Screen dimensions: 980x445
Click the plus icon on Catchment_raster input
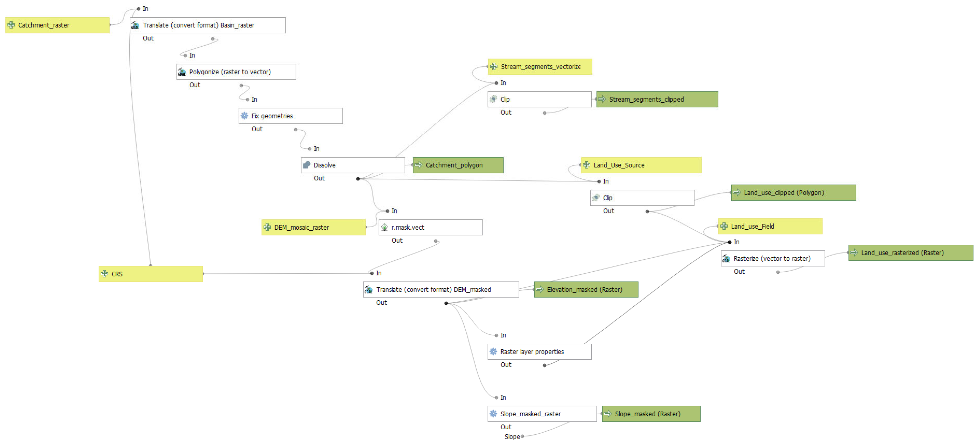point(11,25)
